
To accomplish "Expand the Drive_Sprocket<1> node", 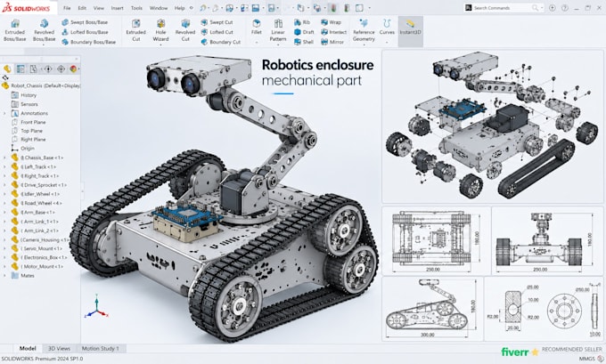I will coord(4,185).
